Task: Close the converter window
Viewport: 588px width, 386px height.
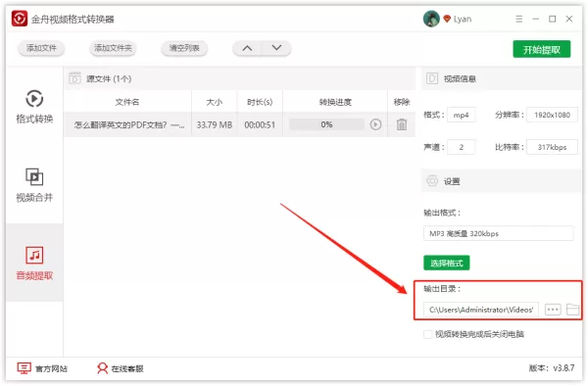Action: 568,19
